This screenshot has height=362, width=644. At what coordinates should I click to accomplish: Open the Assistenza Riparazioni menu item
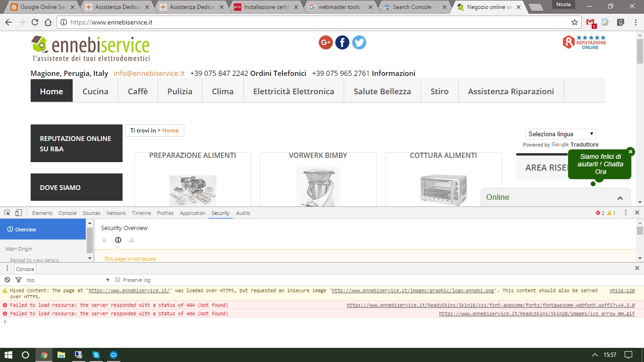coord(511,91)
